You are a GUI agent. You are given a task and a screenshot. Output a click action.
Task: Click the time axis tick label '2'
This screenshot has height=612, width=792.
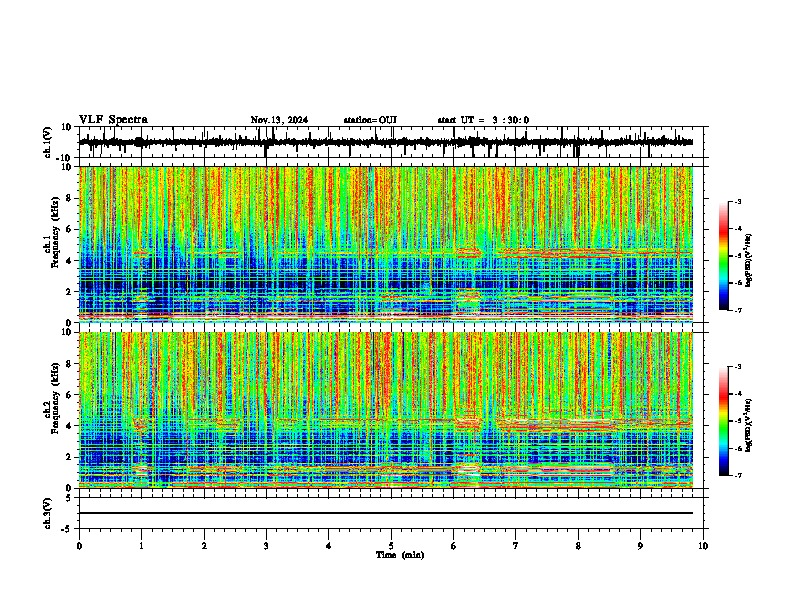(204, 546)
